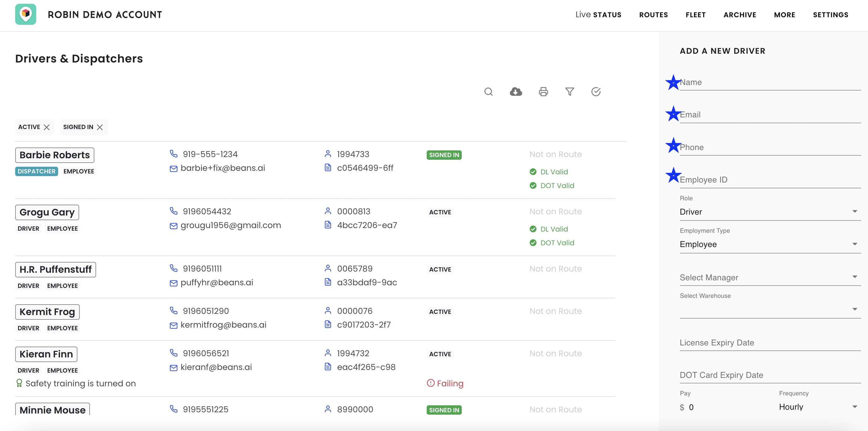Click ACTIVE status in Grogu Gary row
The width and height of the screenshot is (868, 431).
(x=440, y=212)
